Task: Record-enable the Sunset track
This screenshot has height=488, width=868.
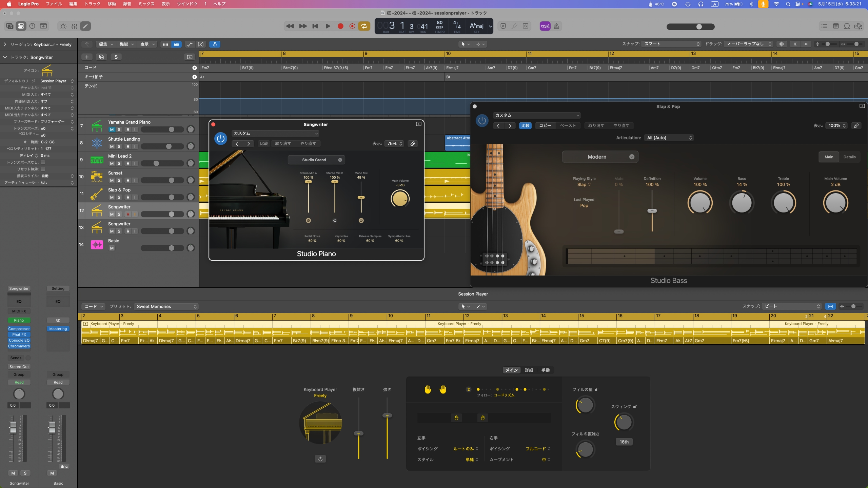Action: point(127,180)
